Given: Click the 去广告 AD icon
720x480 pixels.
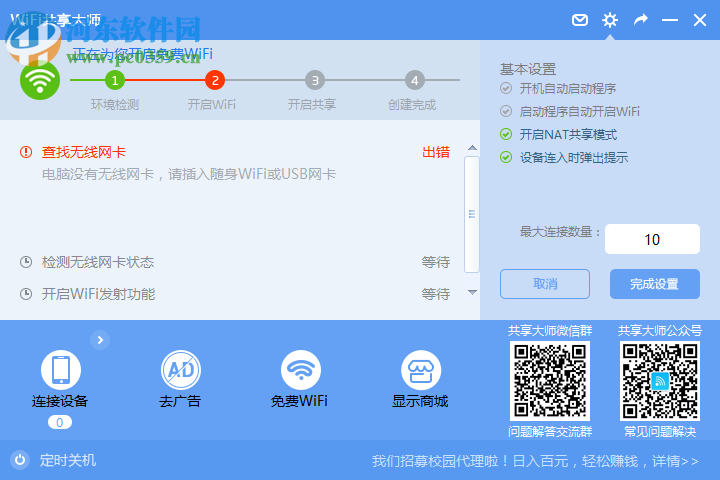Looking at the screenshot, I should [x=181, y=370].
